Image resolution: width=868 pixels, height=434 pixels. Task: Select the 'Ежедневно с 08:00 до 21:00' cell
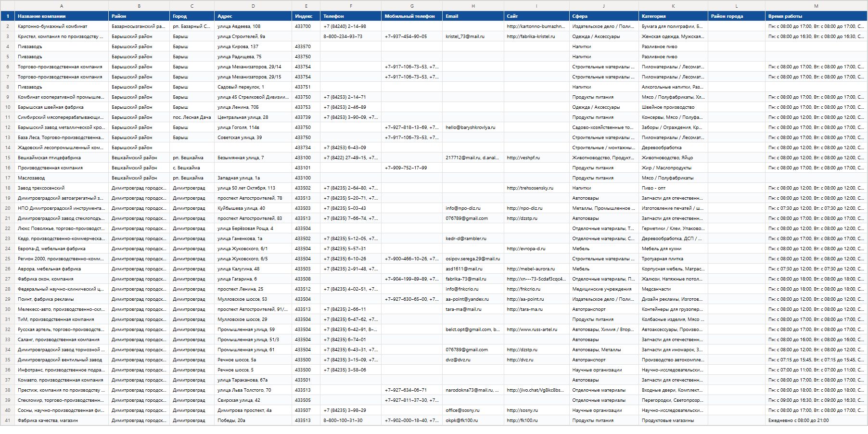[816, 421]
